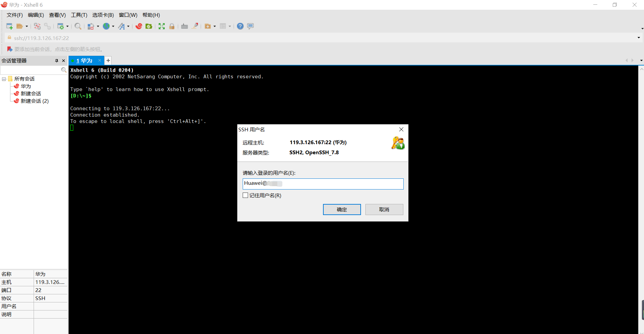Open Help with the blue question icon
This screenshot has width=644, height=334.
[240, 26]
